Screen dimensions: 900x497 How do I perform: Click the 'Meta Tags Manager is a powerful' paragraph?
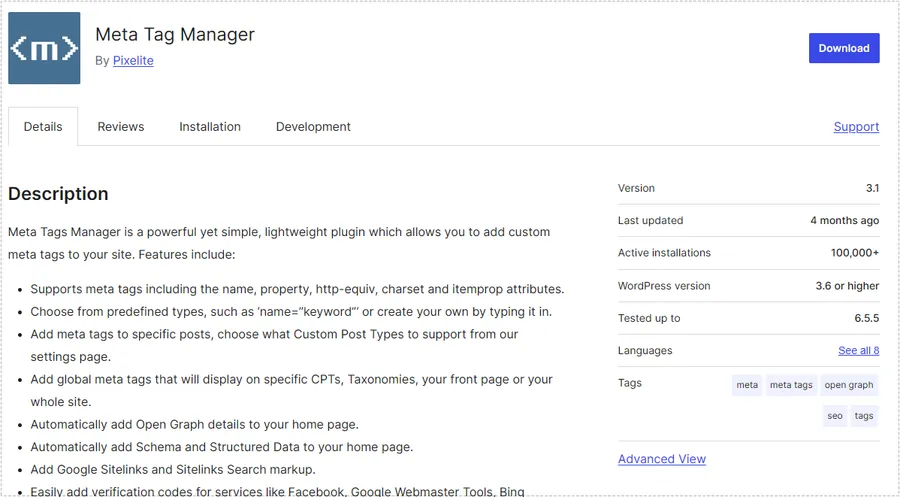click(x=279, y=243)
